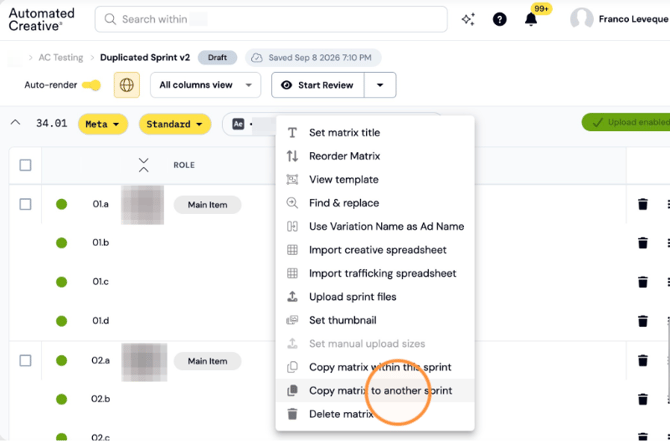670x443 pixels.
Task: Click the Franco Leveque user name
Action: click(633, 19)
